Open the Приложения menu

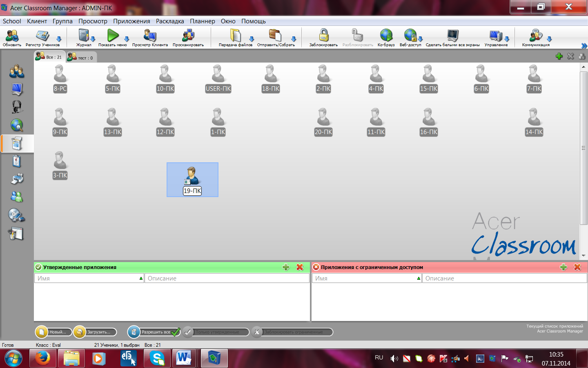point(131,21)
